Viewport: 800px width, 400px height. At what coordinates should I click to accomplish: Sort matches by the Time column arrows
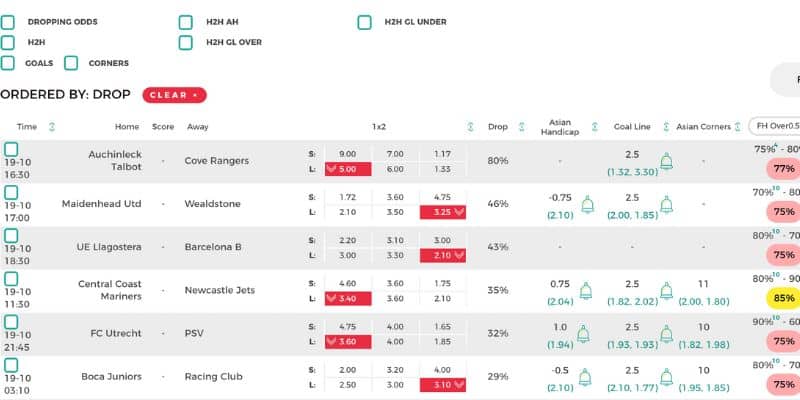(52, 127)
